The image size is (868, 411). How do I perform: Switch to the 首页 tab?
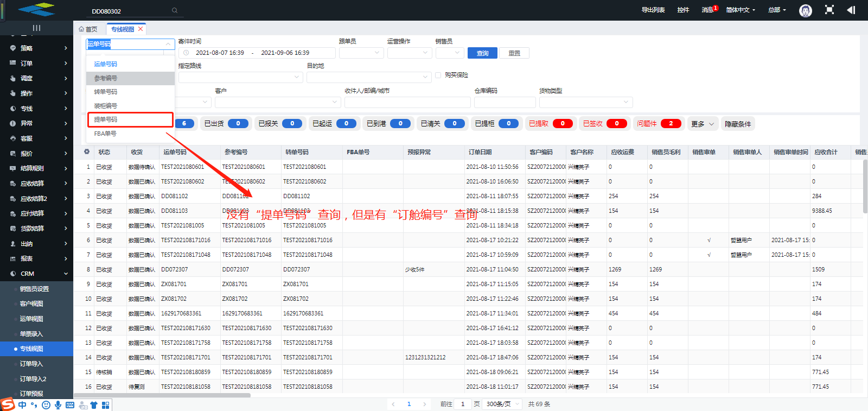click(88, 29)
